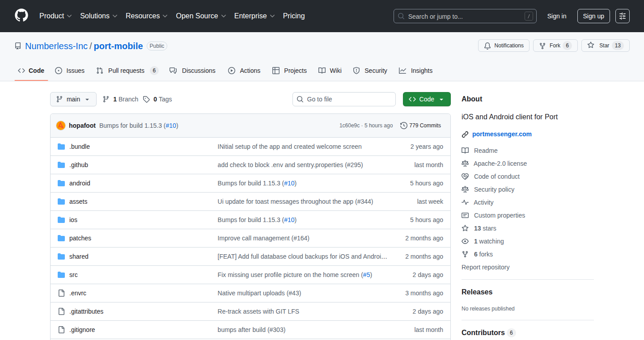Click the .bundle folder icon
Screen dimensions: 644x340
click(x=61, y=147)
